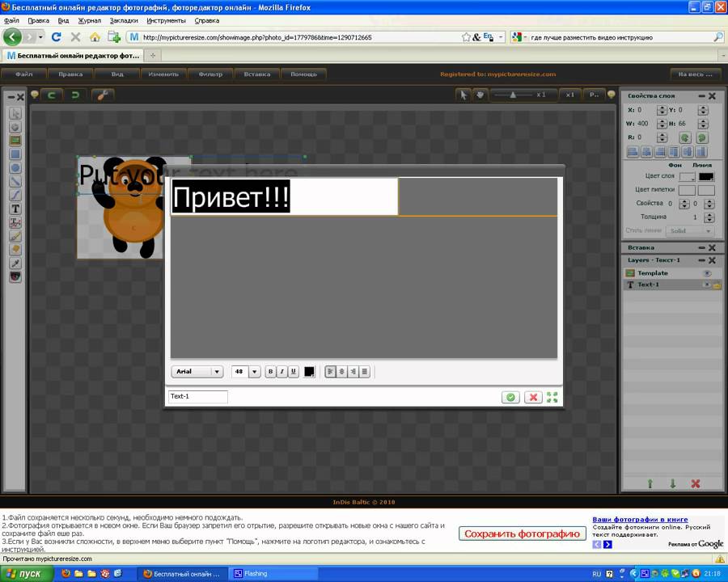Screen dimensions: 728x582
Task: Click the fullscreen expand icon in text dialog
Action: pos(552,397)
